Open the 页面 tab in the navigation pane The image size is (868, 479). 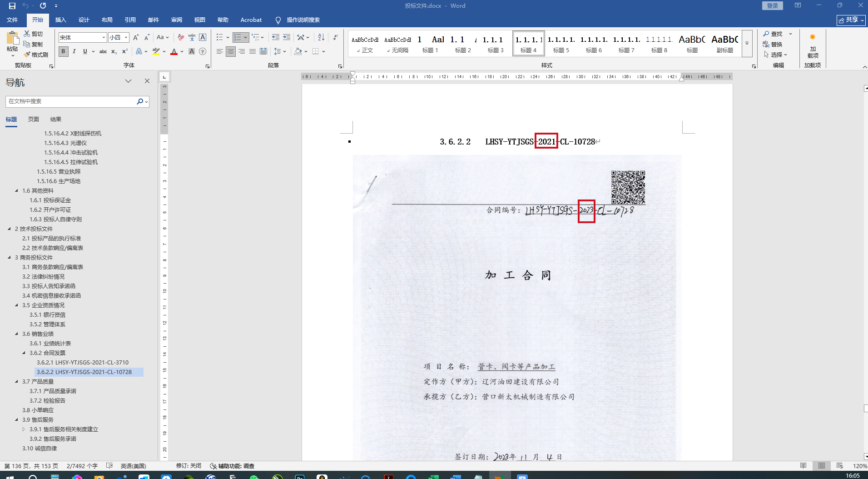point(34,120)
